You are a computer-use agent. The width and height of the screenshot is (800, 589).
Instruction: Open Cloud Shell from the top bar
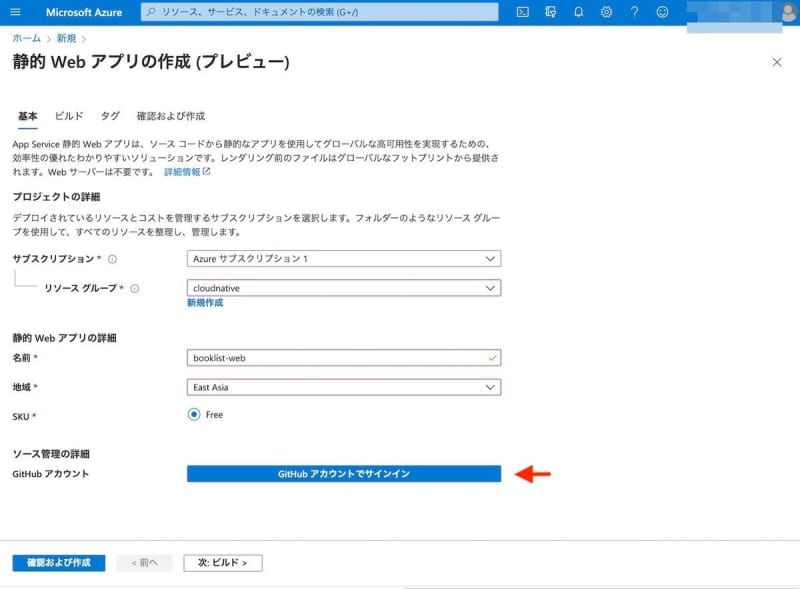coord(522,12)
